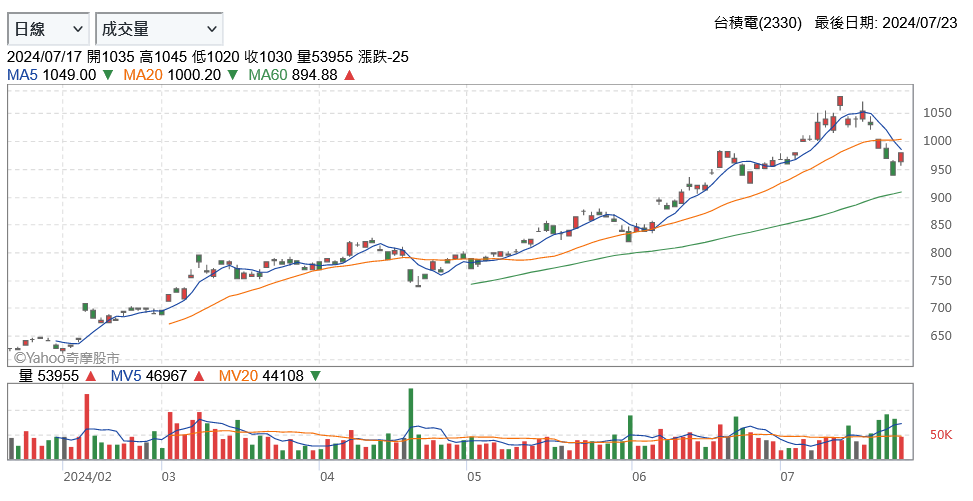The image size is (973, 501).
Task: Click the 03 month axis label
Action: 168,477
